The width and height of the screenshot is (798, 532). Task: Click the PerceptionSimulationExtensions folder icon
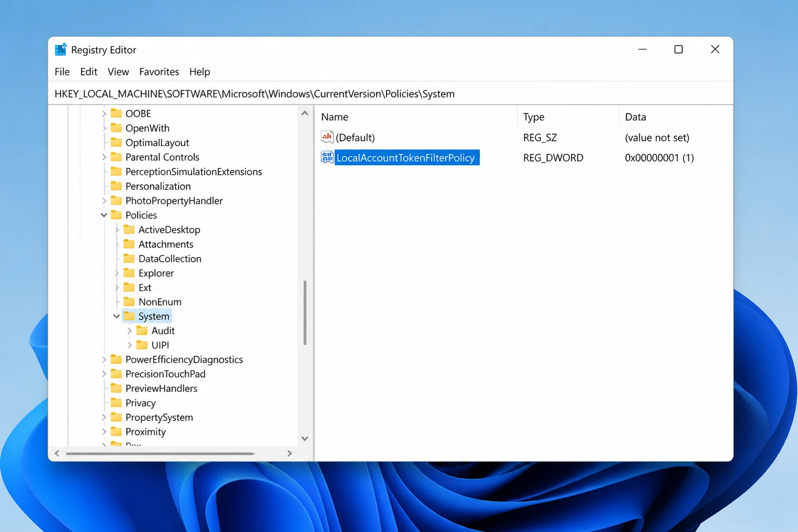coord(116,171)
